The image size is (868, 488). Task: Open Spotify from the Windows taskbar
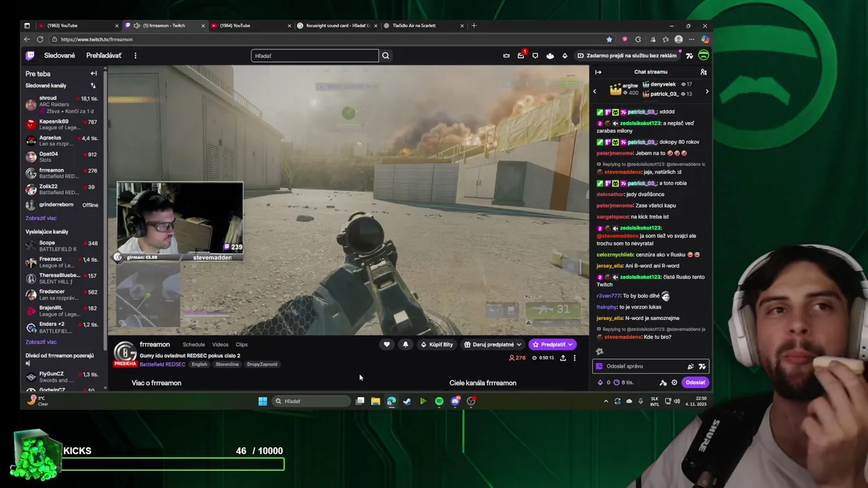(439, 401)
